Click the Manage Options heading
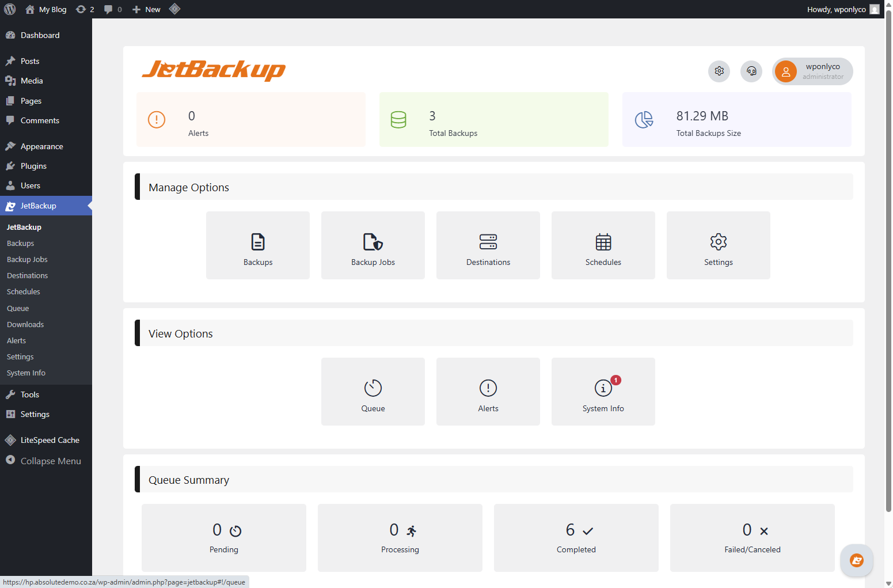This screenshot has width=893, height=588. tap(189, 187)
